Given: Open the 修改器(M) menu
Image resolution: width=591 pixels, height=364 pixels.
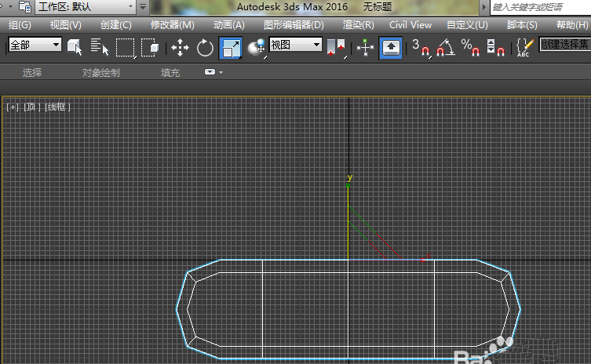Looking at the screenshot, I should click(x=172, y=25).
